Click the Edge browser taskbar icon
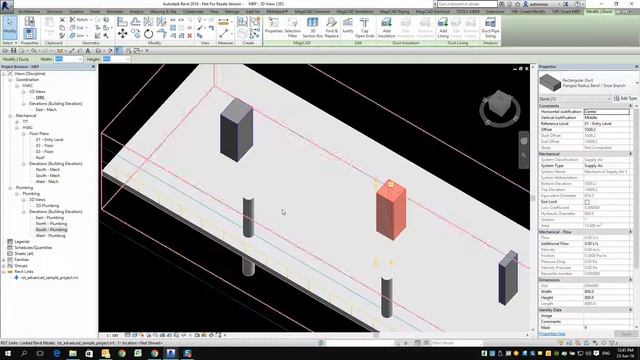 tap(56, 353)
